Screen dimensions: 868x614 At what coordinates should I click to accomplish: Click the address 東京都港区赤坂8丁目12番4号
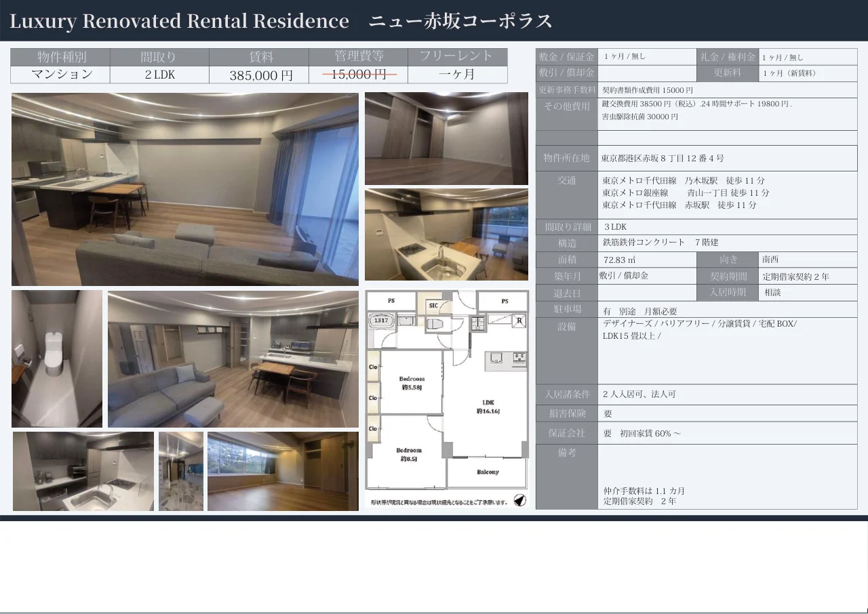pyautogui.click(x=663, y=158)
